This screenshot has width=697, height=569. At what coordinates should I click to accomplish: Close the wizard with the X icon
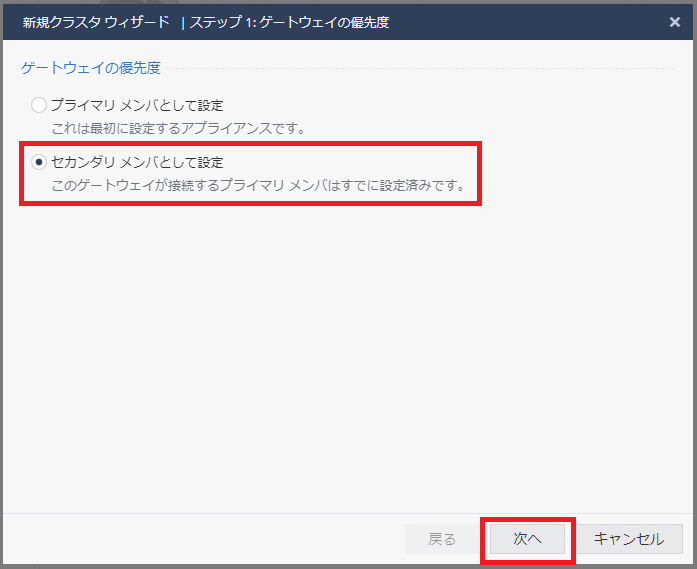tap(675, 21)
